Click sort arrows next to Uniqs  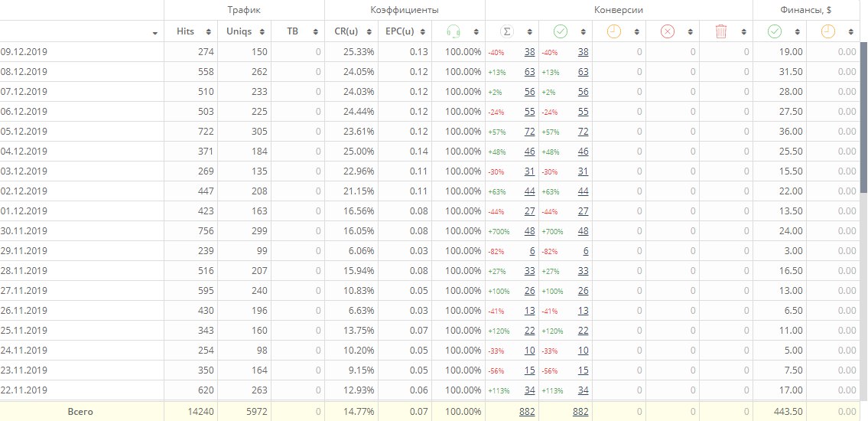point(262,32)
